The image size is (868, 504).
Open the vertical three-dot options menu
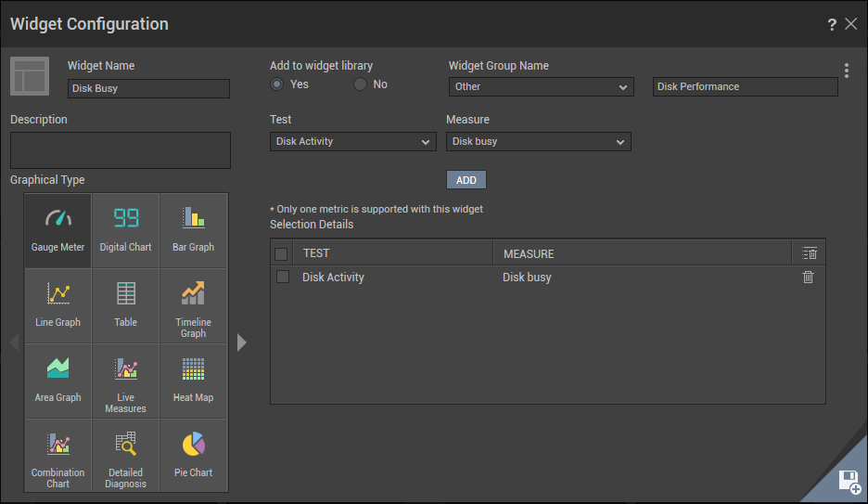[847, 71]
